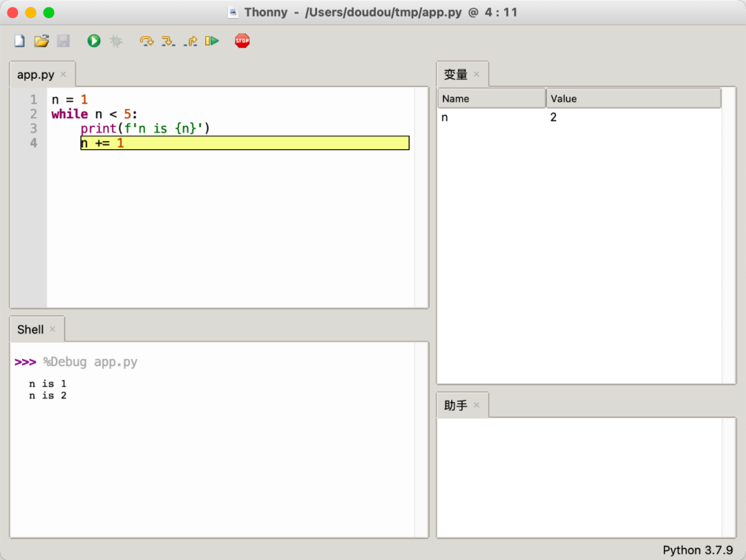Select the Shell tab
Viewport: 746px width, 560px height.
tap(30, 329)
